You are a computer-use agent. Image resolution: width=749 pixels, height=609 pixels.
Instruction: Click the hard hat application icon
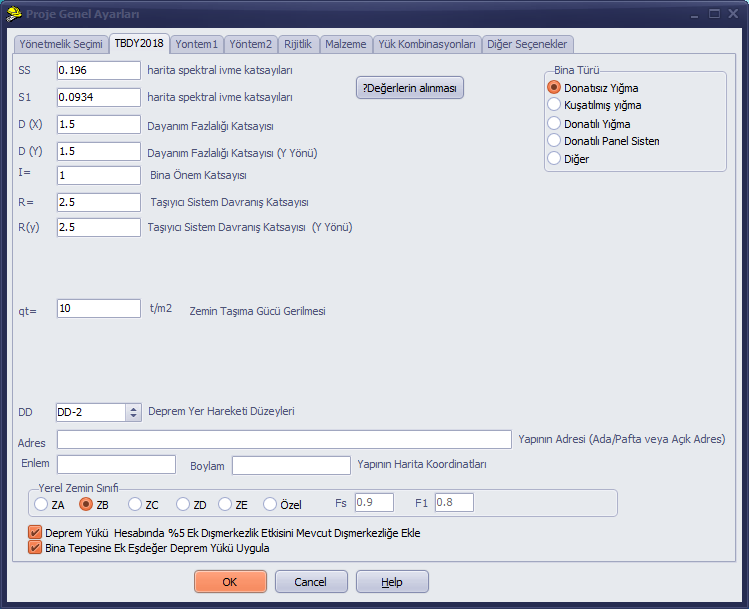click(14, 13)
